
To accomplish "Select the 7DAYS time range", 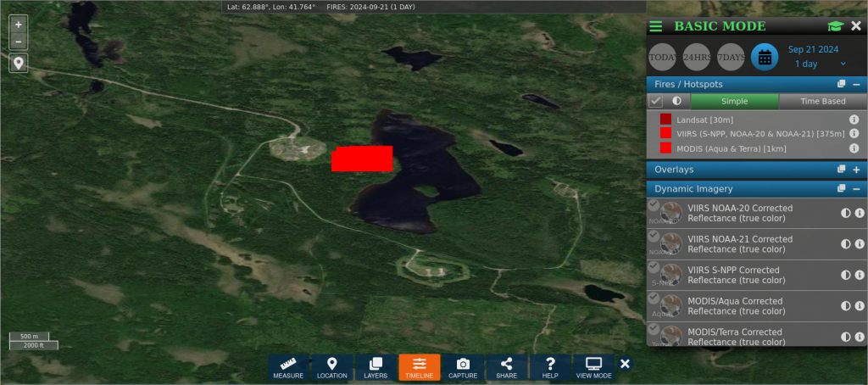I will pyautogui.click(x=731, y=57).
